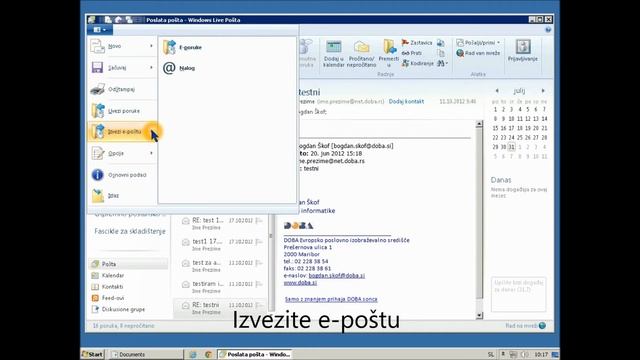The image size is (640, 360).
Task: Flag message with Zastavica
Action: point(417,42)
